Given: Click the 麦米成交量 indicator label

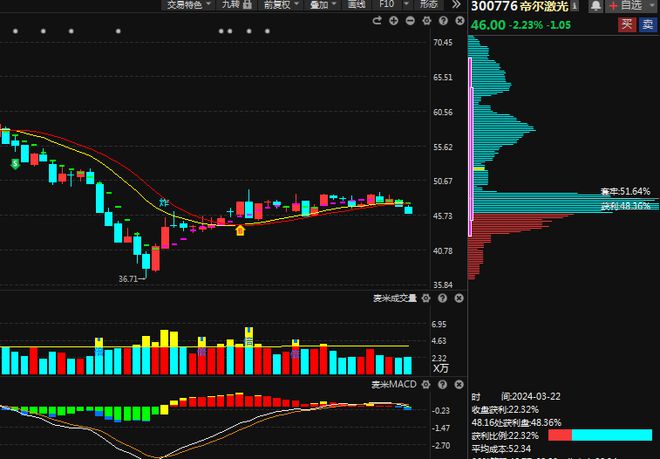Looking at the screenshot, I should coord(394,298).
